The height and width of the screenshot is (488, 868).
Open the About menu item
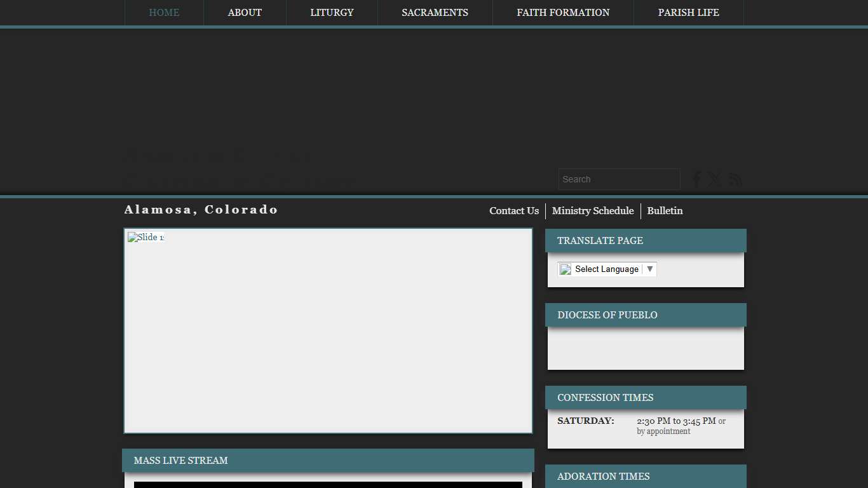click(245, 13)
